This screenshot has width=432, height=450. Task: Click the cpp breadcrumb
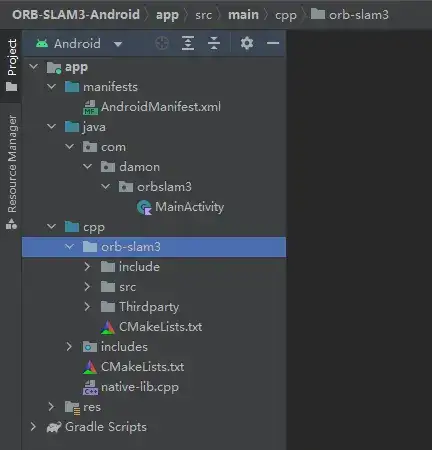(x=286, y=16)
